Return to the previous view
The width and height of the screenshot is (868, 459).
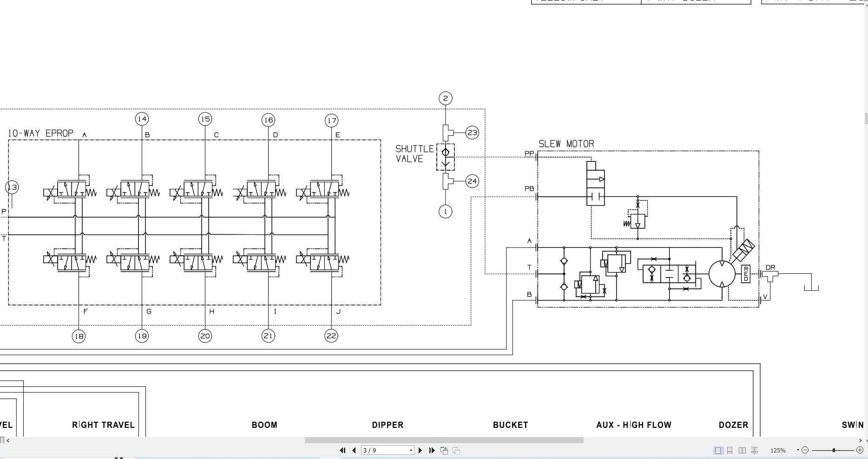pos(444,450)
